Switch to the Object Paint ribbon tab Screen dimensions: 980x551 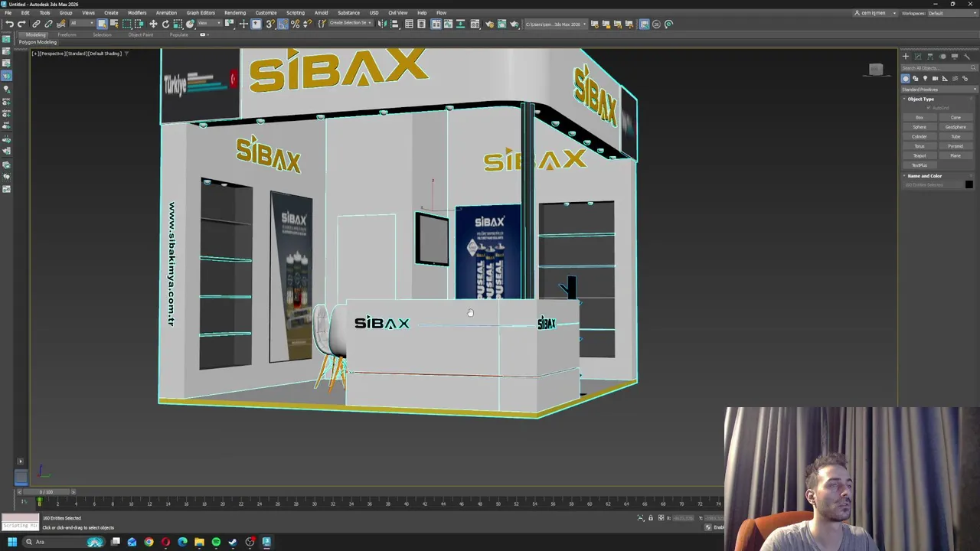pyautogui.click(x=140, y=34)
